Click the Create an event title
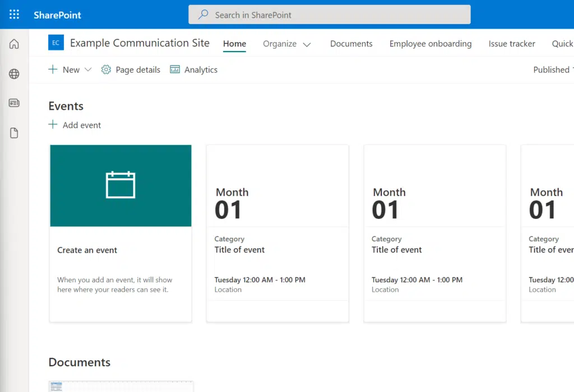The width and height of the screenshot is (574, 392). pos(87,250)
